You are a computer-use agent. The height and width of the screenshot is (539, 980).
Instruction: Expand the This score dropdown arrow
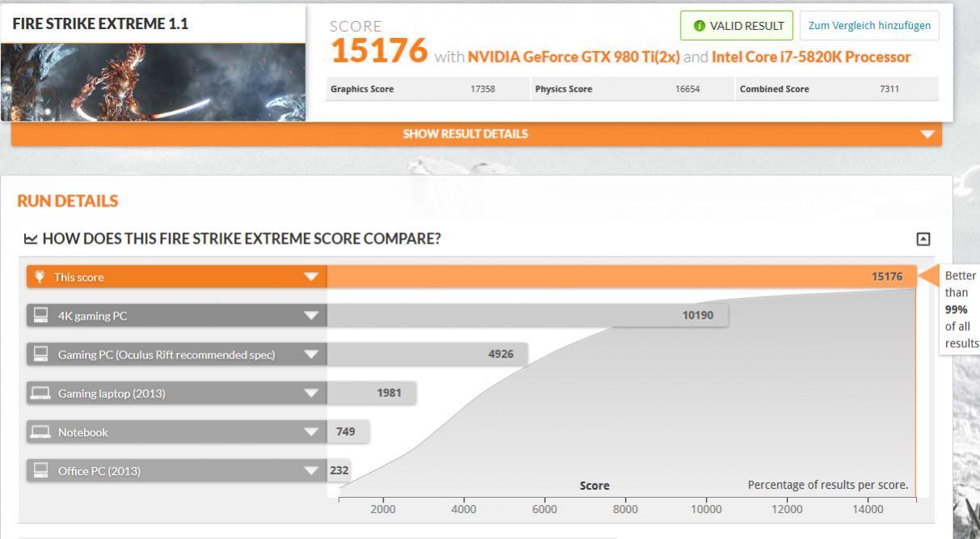[311, 277]
